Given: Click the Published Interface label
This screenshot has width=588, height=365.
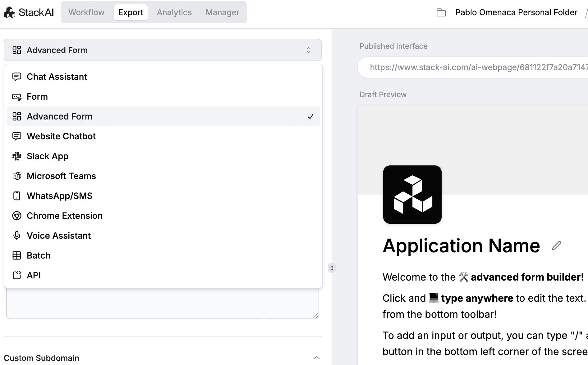Looking at the screenshot, I should click(x=393, y=46).
